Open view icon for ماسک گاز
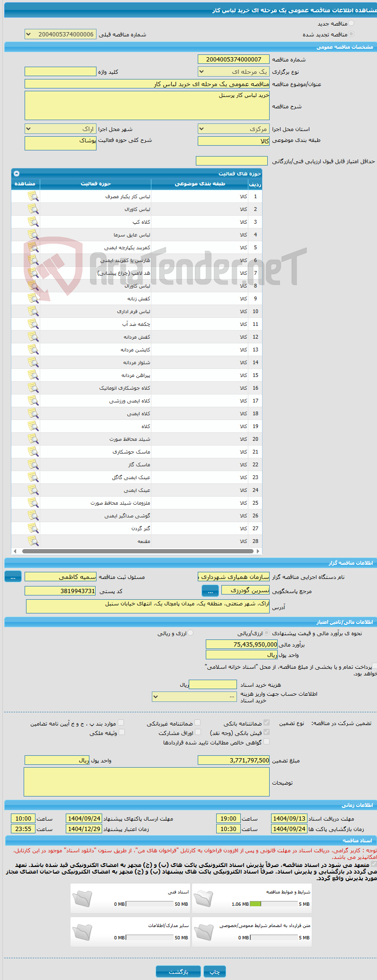Image resolution: width=377 pixels, height=980 pixels. point(33,464)
